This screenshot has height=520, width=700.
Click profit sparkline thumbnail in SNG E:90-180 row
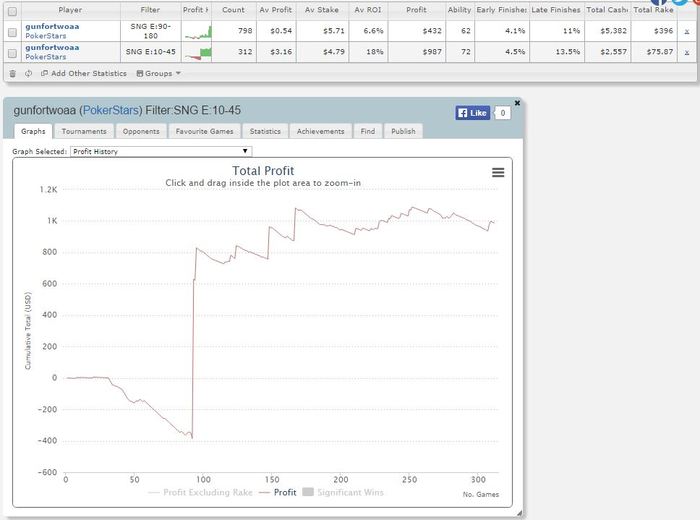pyautogui.click(x=197, y=32)
